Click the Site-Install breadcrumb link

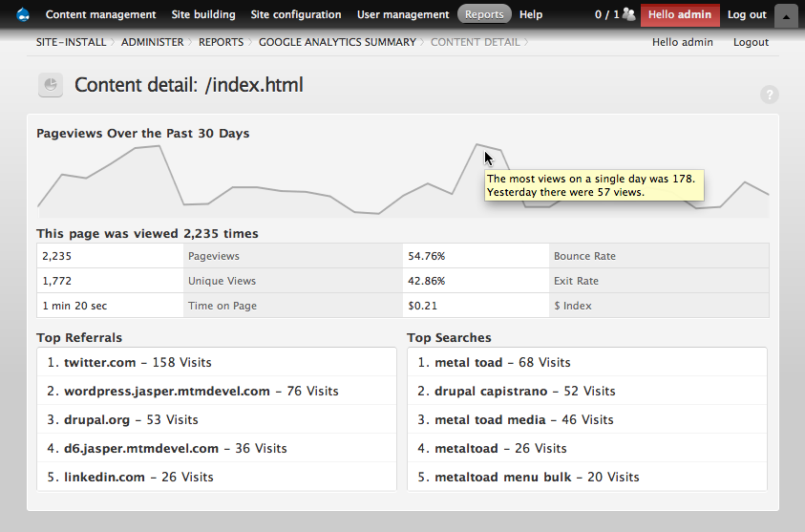[x=72, y=42]
